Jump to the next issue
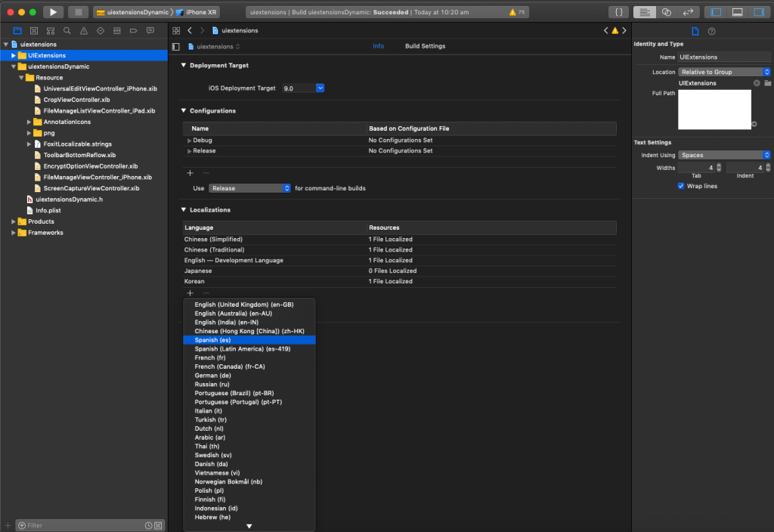 [x=624, y=30]
